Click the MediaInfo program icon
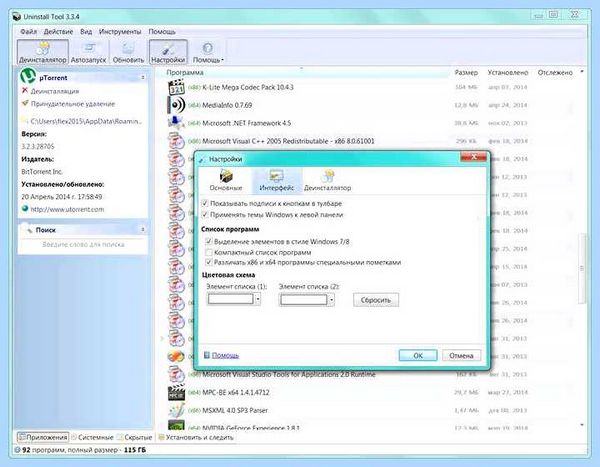600x467 pixels. click(176, 105)
